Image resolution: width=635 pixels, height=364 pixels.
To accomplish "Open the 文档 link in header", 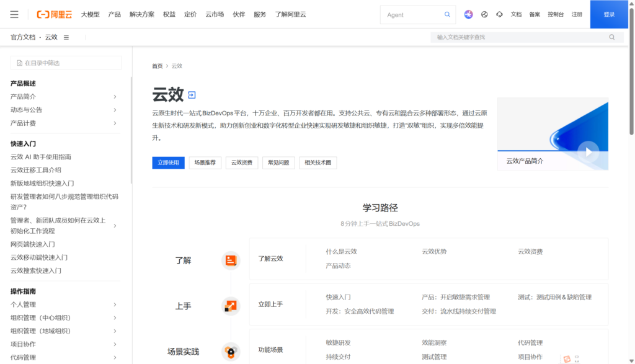I will (516, 14).
